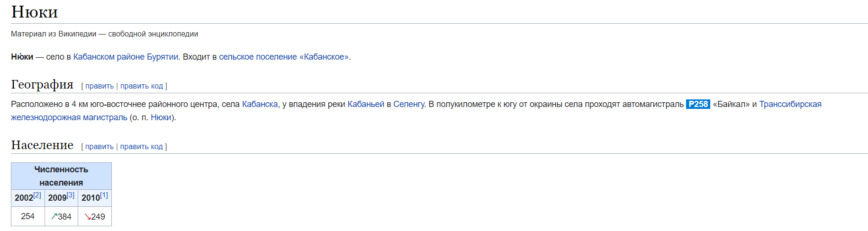The width and height of the screenshot is (868, 231).
Task: Open the Кабанском районе link
Action: pyautogui.click(x=108, y=57)
